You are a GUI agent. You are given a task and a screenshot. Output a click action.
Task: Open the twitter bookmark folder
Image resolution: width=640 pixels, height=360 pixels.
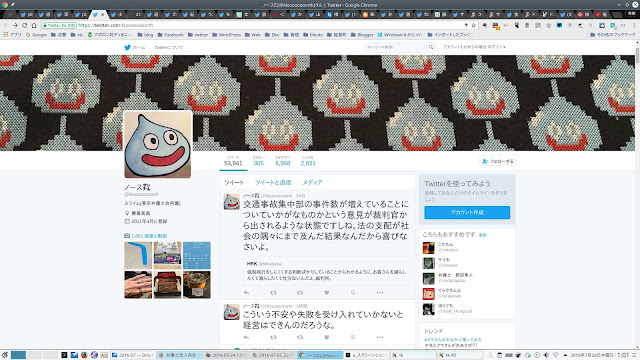[x=198, y=35]
